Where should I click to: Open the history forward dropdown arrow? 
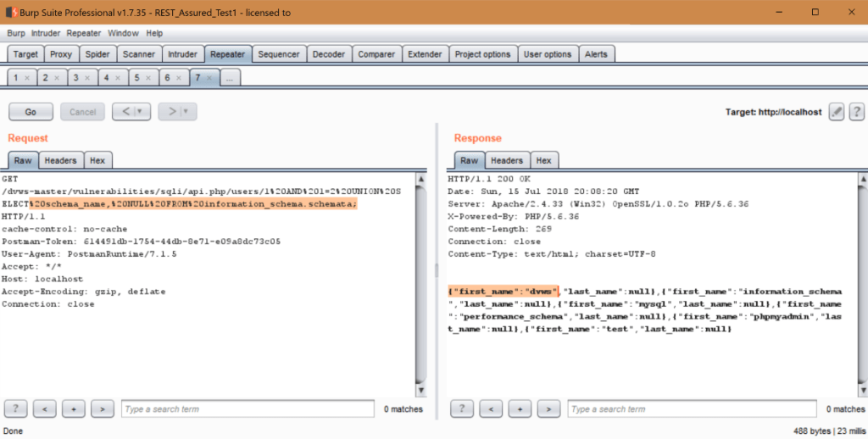point(185,112)
